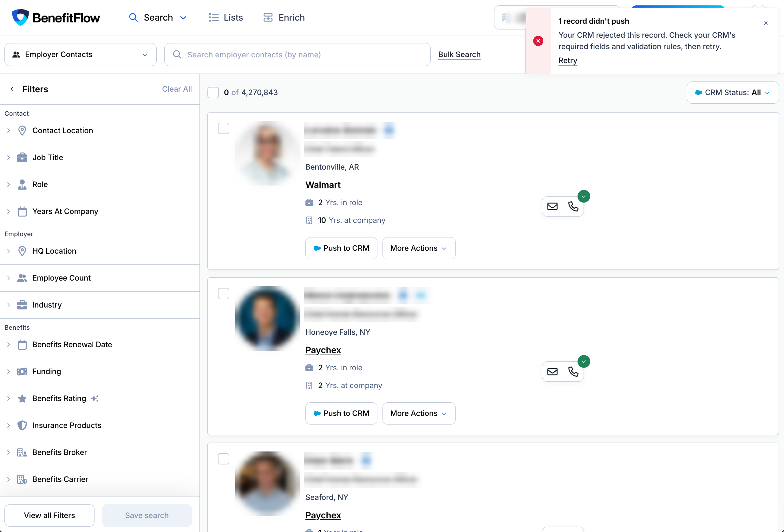
Task: Click the Funding money icon
Action: pos(22,372)
